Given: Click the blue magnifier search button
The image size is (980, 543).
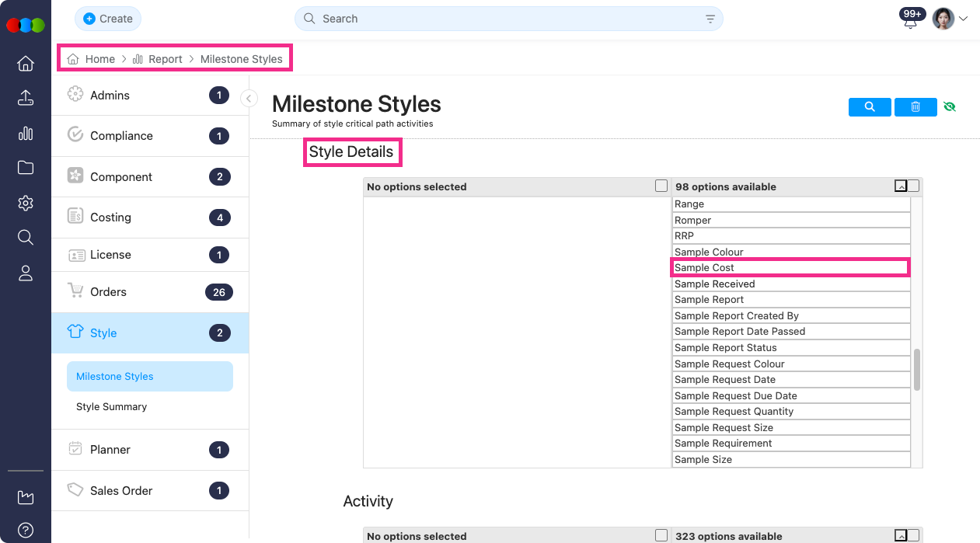Looking at the screenshot, I should click(x=870, y=107).
